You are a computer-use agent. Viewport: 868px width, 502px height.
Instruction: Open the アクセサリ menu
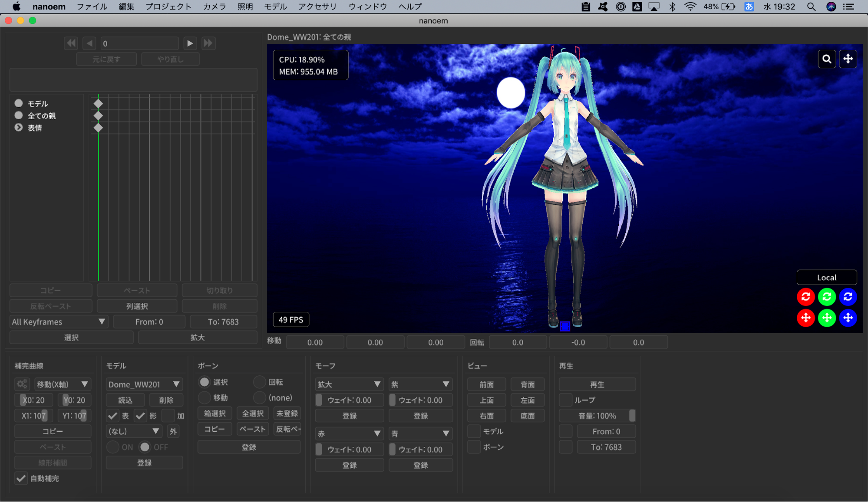point(317,7)
